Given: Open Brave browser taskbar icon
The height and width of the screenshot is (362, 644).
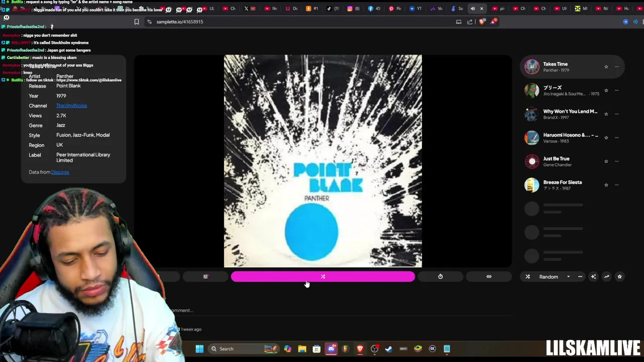Looking at the screenshot, I should click(360, 349).
